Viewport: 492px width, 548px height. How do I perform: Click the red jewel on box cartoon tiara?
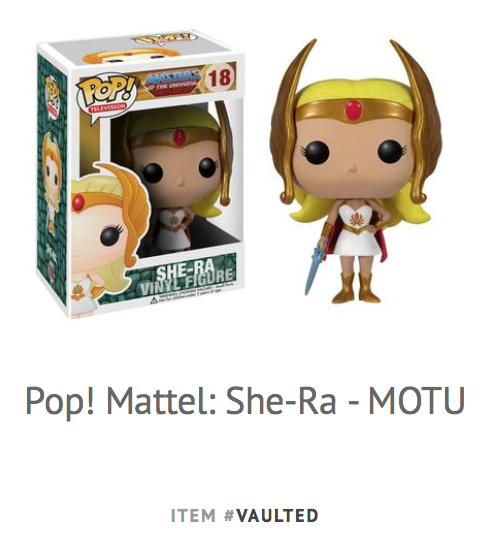78,202
